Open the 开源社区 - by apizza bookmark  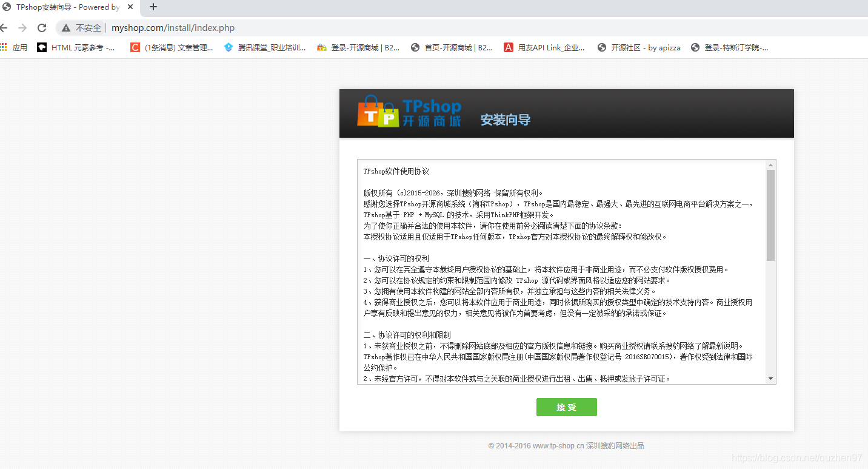click(639, 47)
